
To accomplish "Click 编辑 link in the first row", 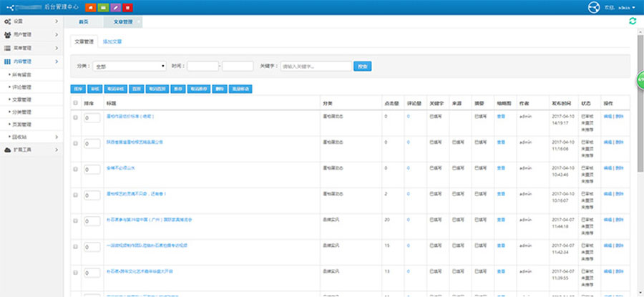I will 608,115.
